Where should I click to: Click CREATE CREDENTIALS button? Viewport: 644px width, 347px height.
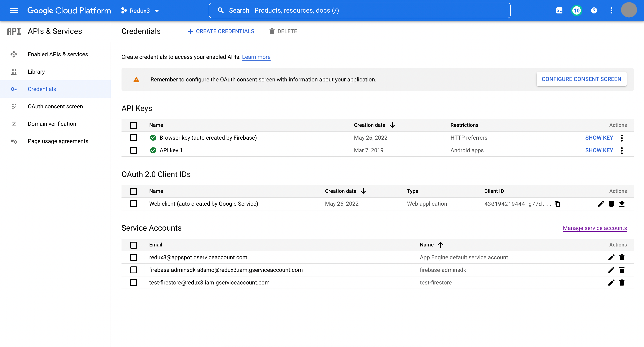(x=221, y=31)
